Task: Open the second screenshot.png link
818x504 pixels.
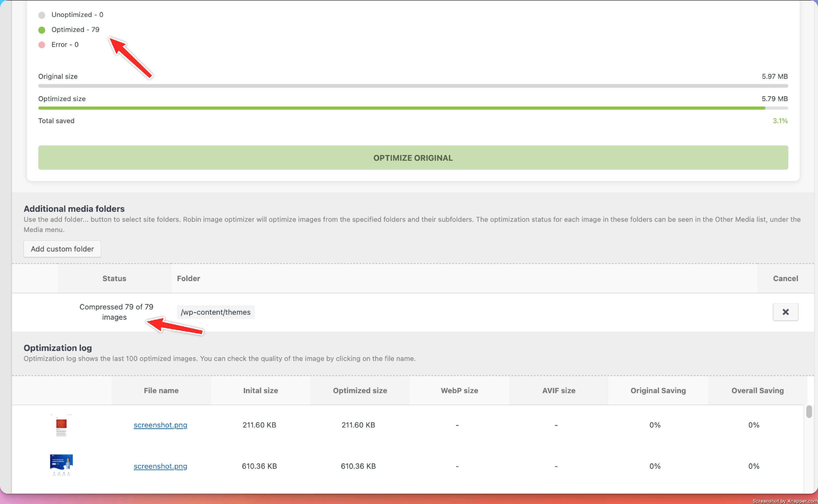Action: click(x=160, y=466)
